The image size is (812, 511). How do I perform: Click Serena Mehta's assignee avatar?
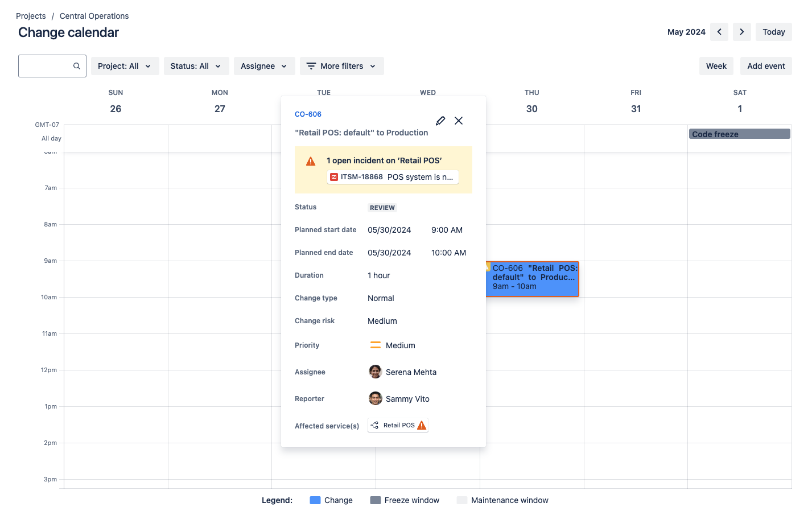point(376,372)
